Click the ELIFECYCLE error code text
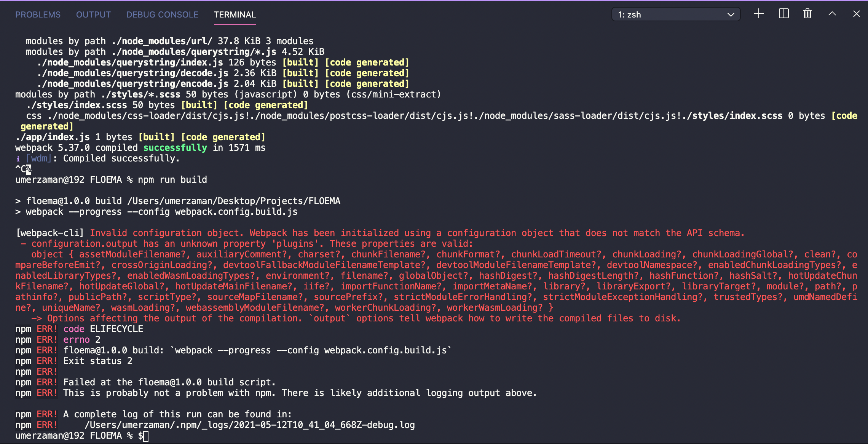868x444 pixels. click(116, 329)
